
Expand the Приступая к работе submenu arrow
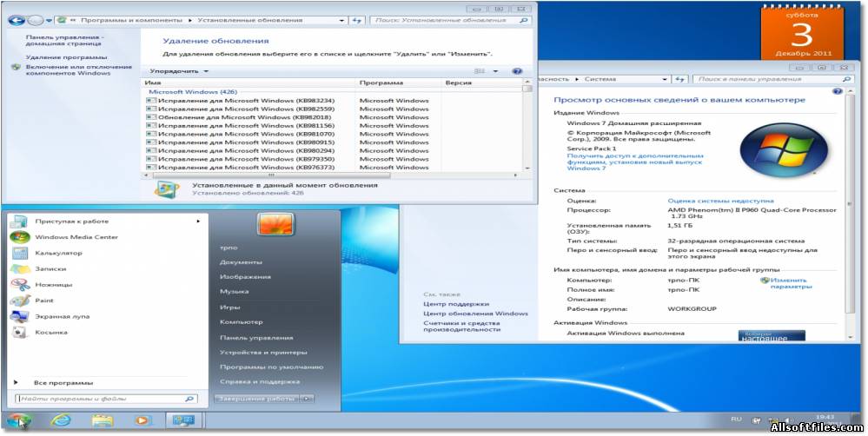198,221
